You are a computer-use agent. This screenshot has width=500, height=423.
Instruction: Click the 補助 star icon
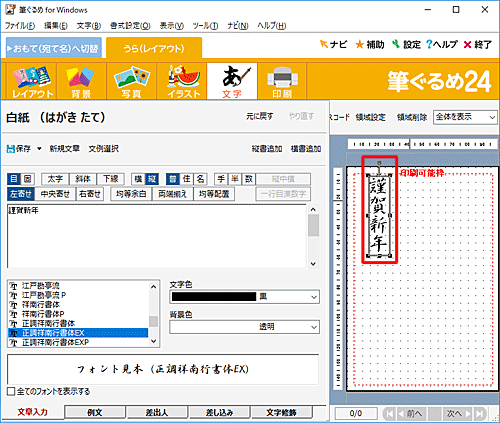pos(360,44)
